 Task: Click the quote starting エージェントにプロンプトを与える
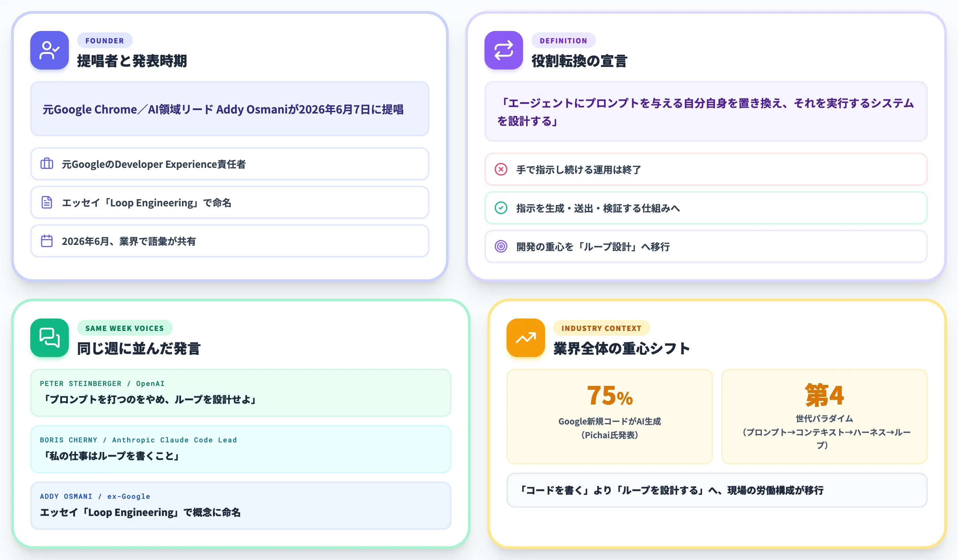pos(705,112)
